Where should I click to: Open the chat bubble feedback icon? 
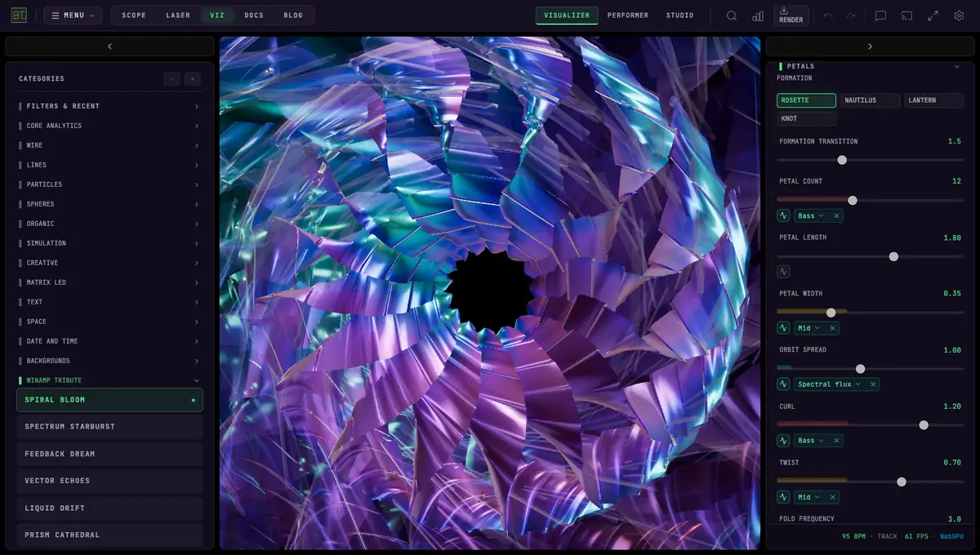click(x=880, y=16)
